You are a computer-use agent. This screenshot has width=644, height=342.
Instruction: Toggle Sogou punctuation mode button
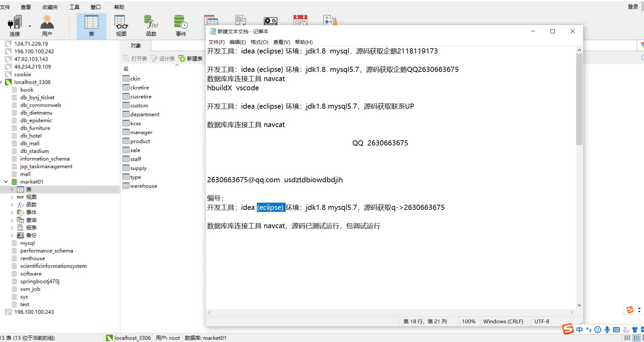[x=588, y=329]
